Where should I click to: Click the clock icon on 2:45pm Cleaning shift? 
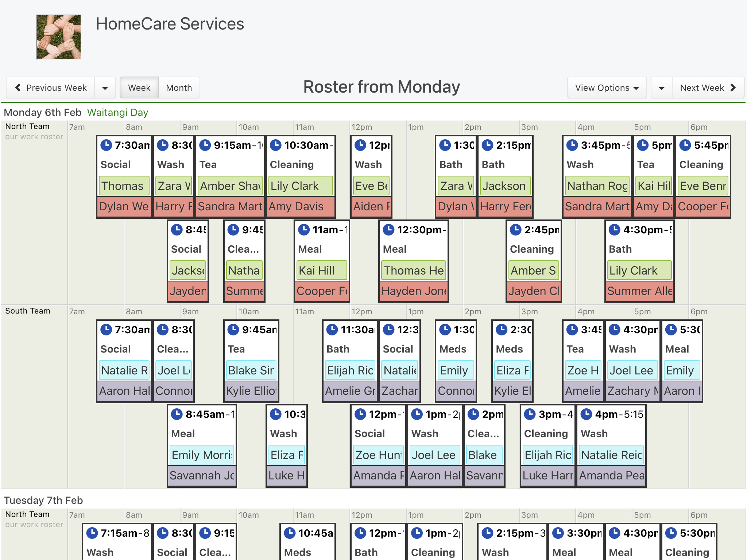click(x=516, y=230)
